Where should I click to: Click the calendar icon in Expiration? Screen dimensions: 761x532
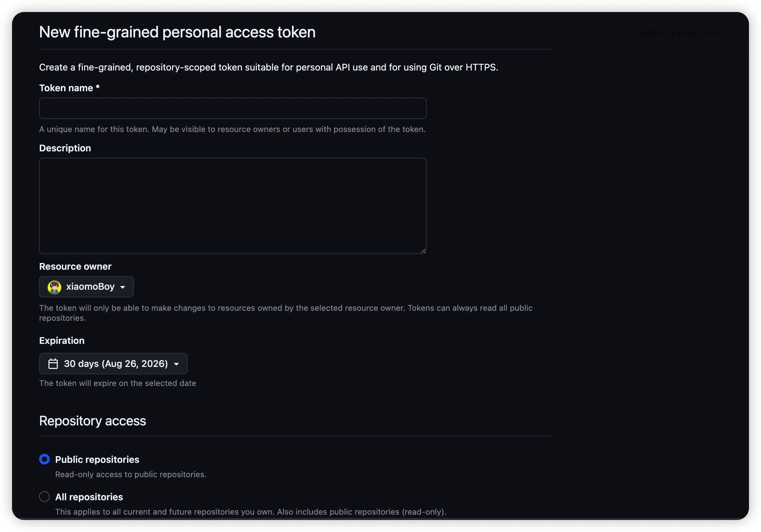tap(53, 364)
